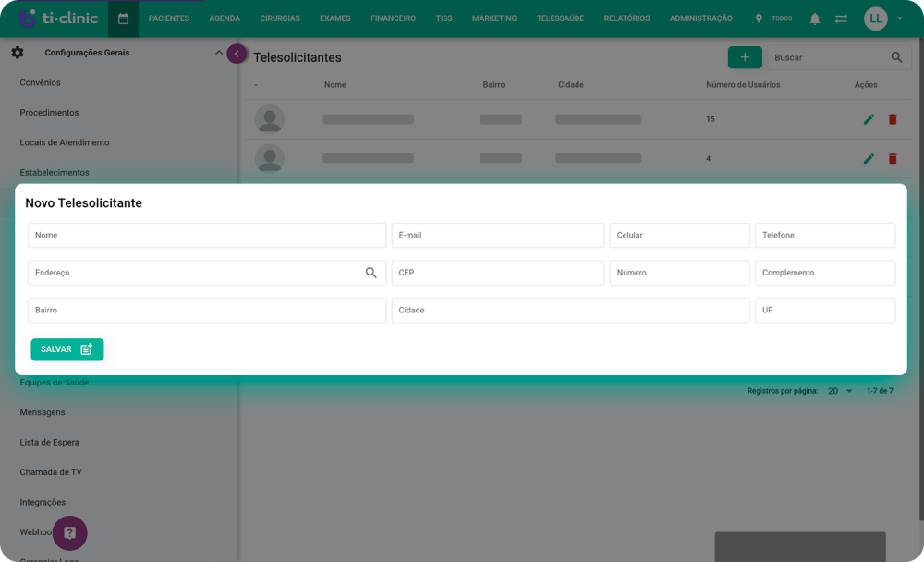Click the search magnifier in Buscar

pyautogui.click(x=896, y=57)
